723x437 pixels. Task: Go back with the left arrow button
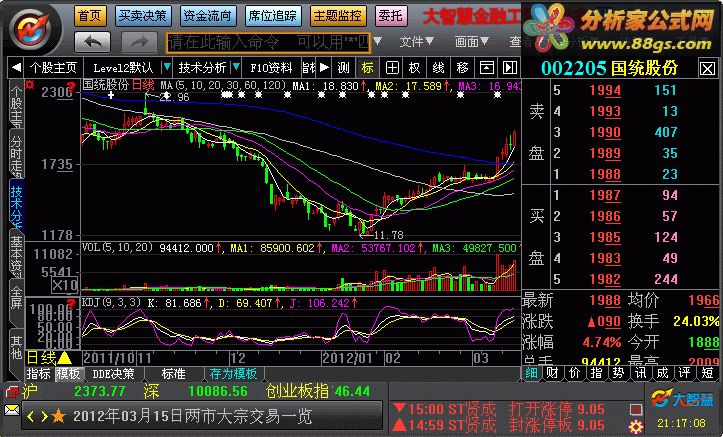click(93, 42)
